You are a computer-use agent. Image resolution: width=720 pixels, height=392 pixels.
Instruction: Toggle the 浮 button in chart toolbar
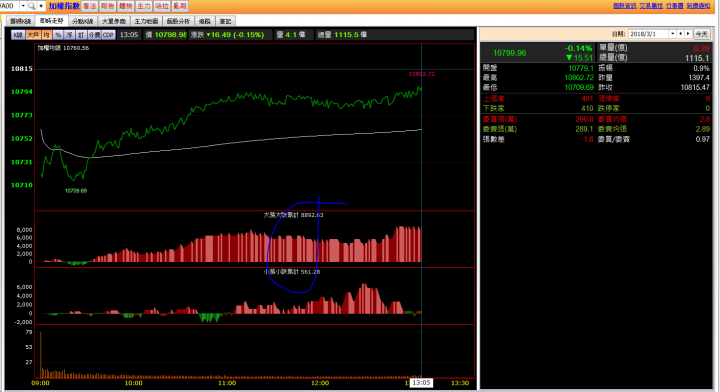69,35
